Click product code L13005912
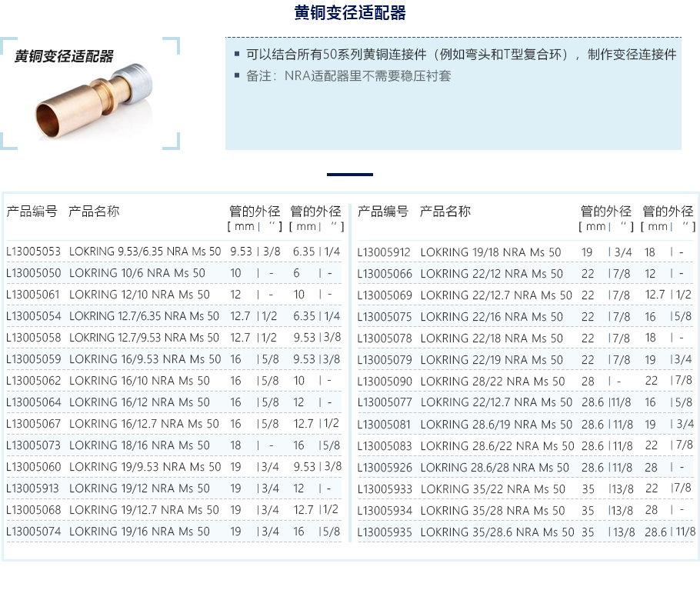This screenshot has width=700, height=600. pos(384,252)
